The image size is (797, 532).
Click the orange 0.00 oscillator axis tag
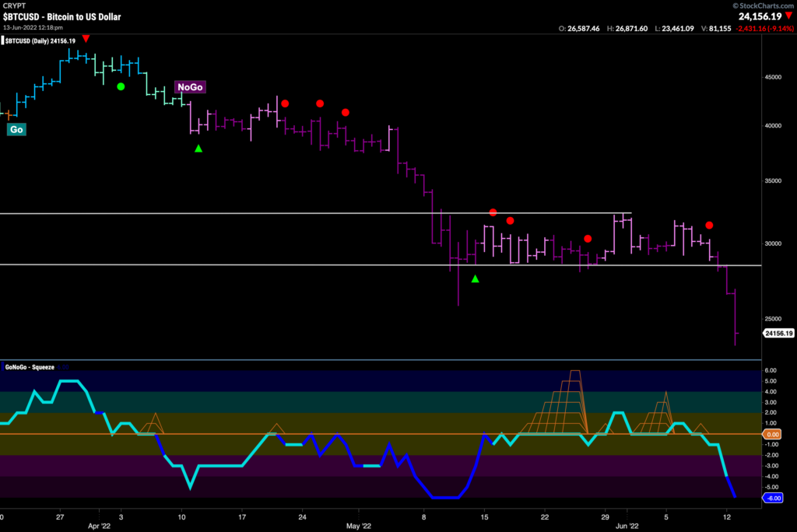pos(772,435)
